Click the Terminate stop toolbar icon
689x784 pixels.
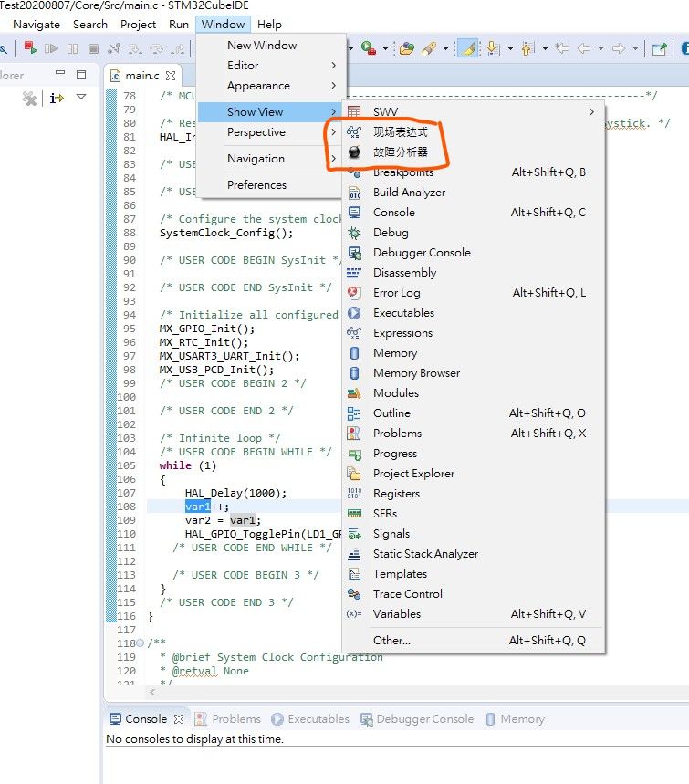coord(93,48)
